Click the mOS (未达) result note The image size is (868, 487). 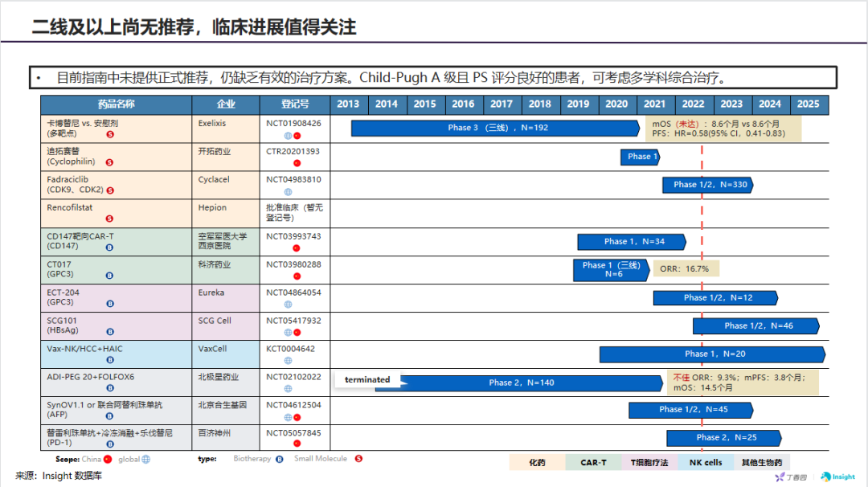pos(723,129)
